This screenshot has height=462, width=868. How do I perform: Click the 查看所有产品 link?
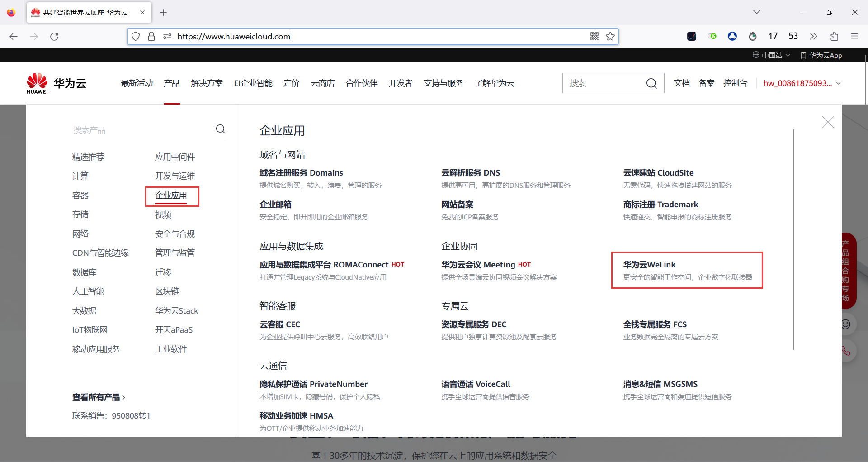[97, 397]
